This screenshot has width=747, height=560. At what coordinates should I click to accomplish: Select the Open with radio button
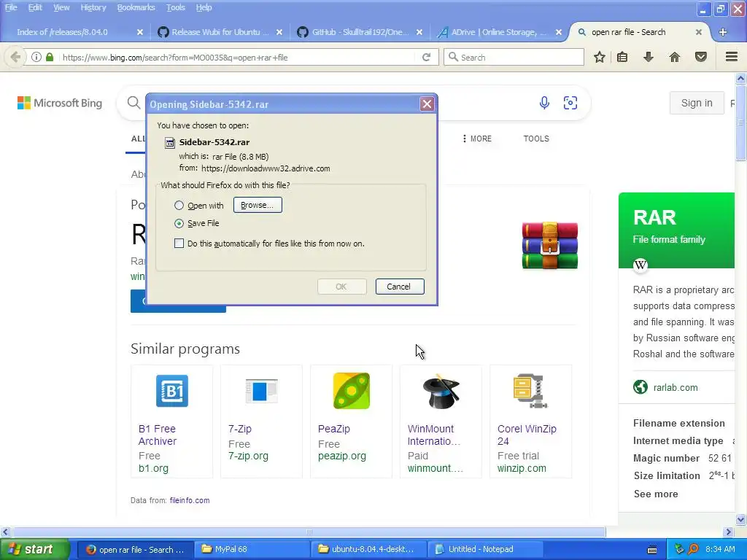[x=179, y=205]
